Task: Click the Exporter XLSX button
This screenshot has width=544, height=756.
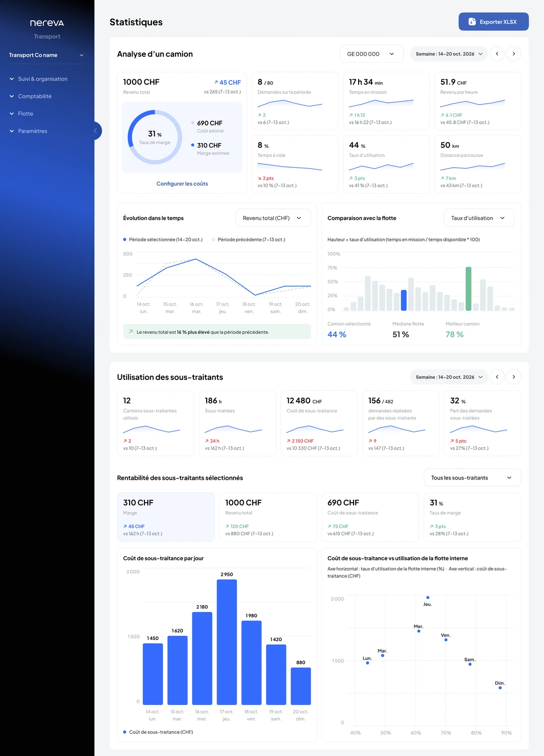Action: (x=494, y=22)
